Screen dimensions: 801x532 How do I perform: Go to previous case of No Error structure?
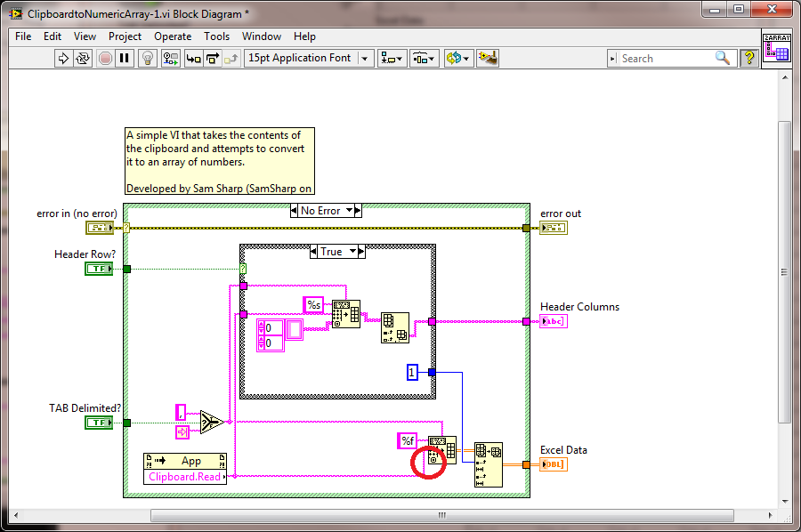click(294, 210)
